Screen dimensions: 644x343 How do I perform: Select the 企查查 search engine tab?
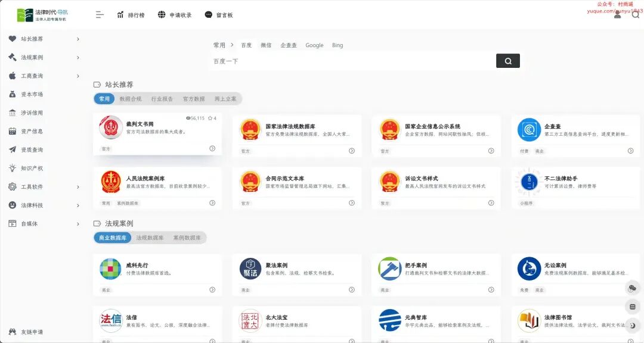289,45
